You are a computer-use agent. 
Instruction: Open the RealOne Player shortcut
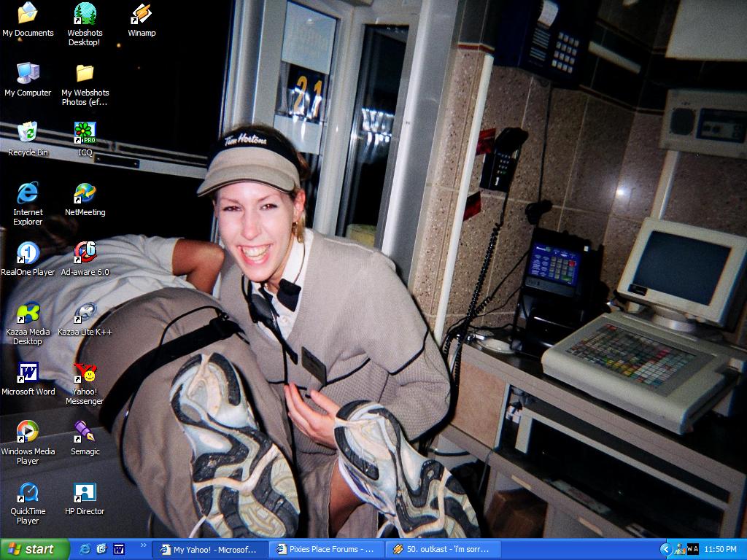28,253
